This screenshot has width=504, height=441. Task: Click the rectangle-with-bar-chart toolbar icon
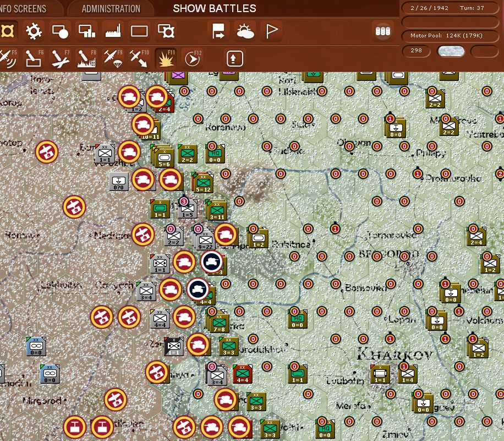click(x=87, y=31)
